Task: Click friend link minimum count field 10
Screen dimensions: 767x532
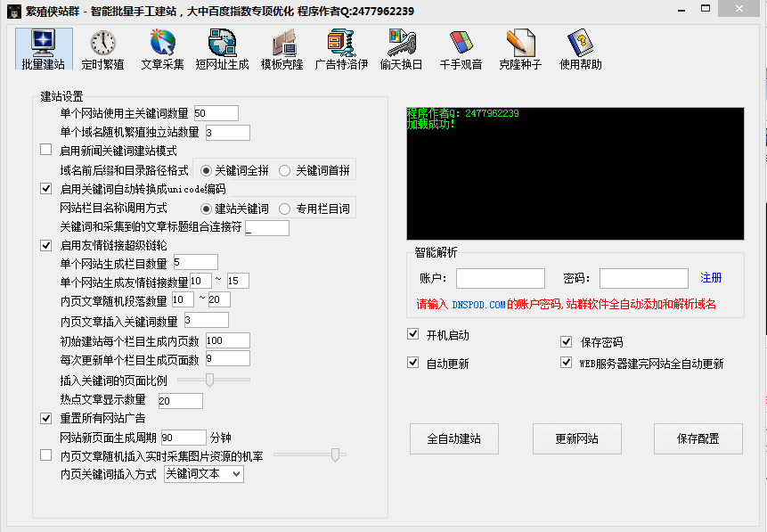Action: click(x=200, y=281)
